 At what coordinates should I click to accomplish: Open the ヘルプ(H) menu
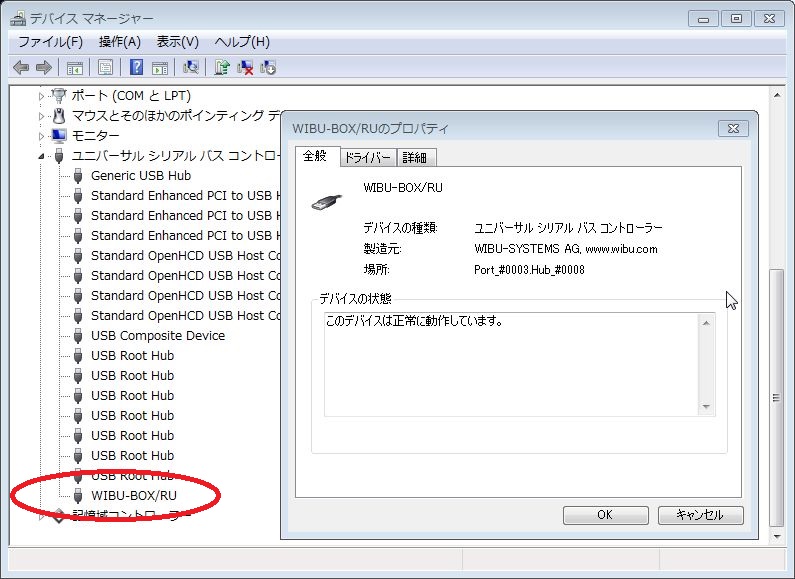click(x=242, y=42)
